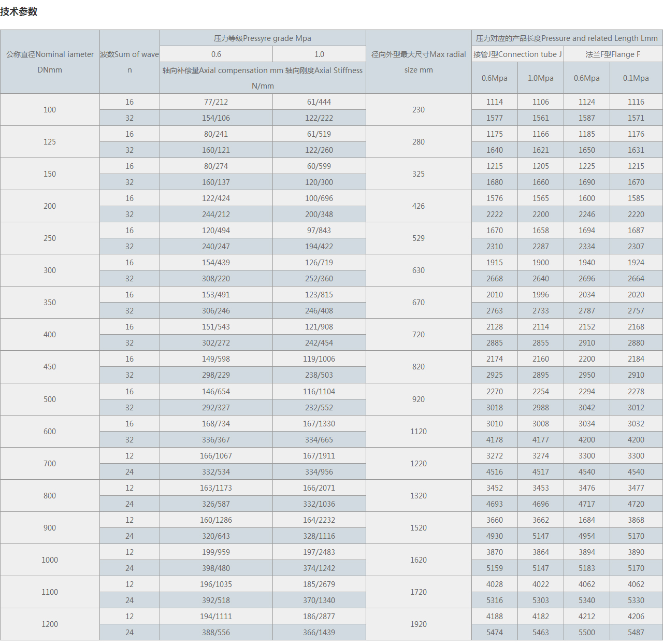Click the 技术参数 heading
This screenshot has height=644, width=663.
pyautogui.click(x=19, y=11)
